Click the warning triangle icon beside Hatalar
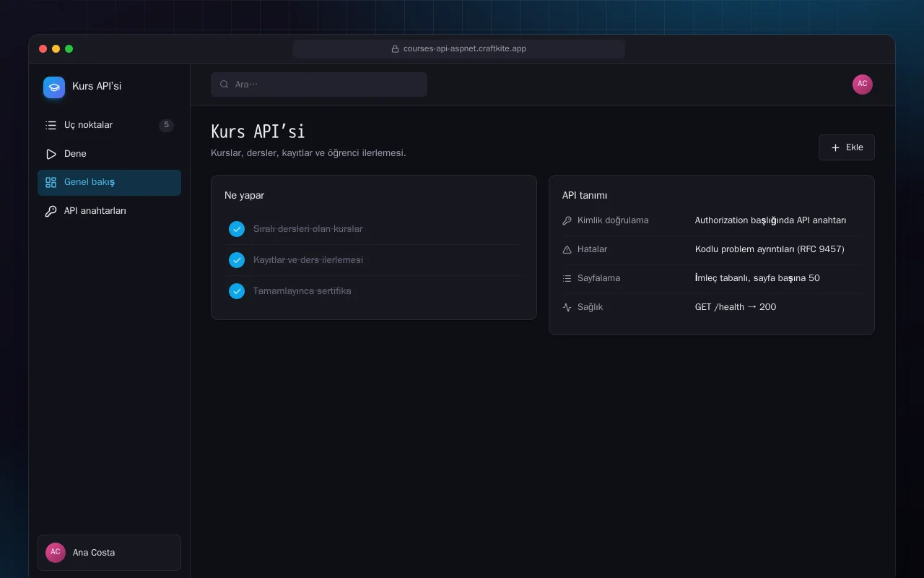 coord(567,249)
